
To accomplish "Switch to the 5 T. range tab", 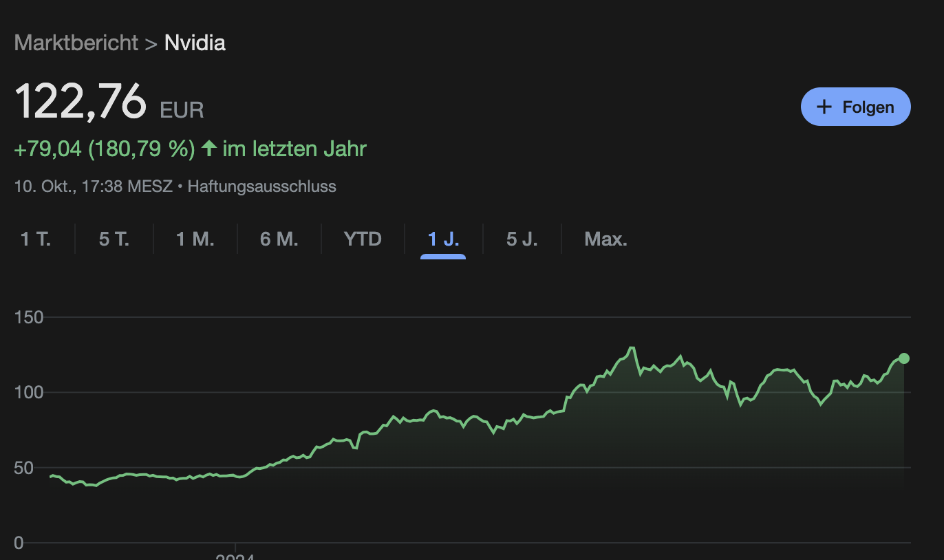I will coord(114,239).
